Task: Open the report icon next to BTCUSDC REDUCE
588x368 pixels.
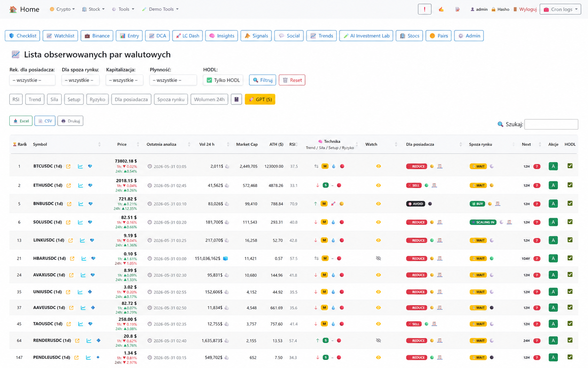Action: tap(440, 166)
